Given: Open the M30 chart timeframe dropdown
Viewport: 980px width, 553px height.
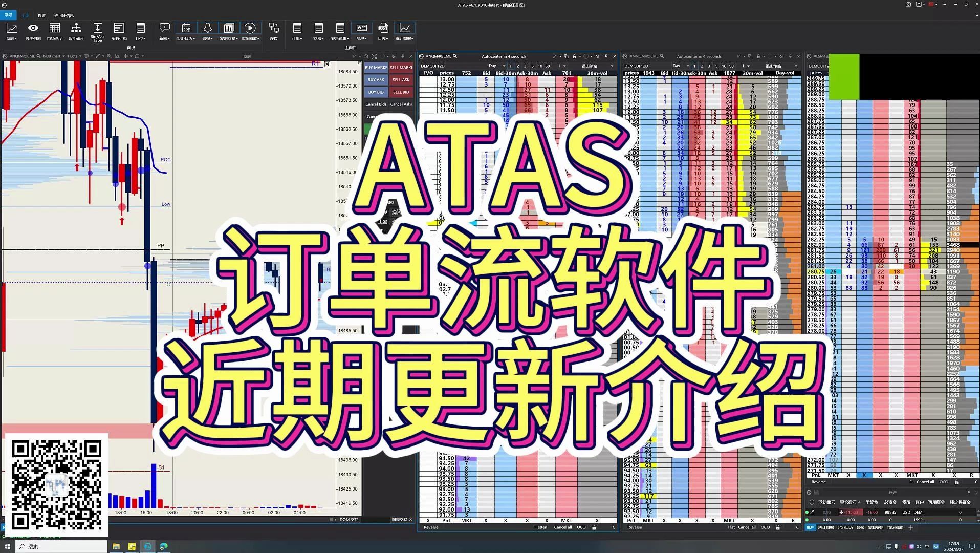Looking at the screenshot, I should click(53, 56).
